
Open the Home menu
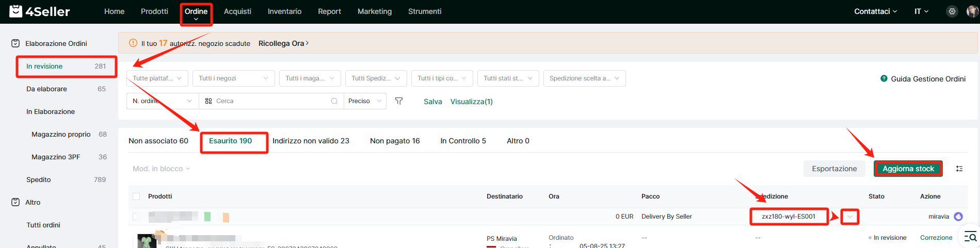(114, 11)
